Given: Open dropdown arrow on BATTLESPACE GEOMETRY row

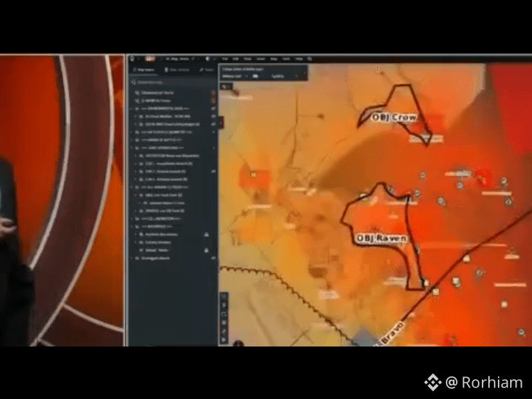Looking at the screenshot, I should (x=213, y=132).
